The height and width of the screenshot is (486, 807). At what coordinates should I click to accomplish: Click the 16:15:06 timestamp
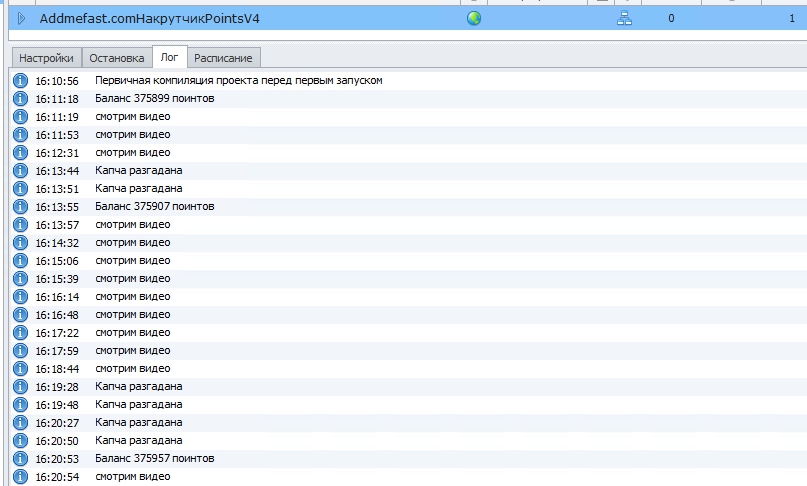pos(57,261)
